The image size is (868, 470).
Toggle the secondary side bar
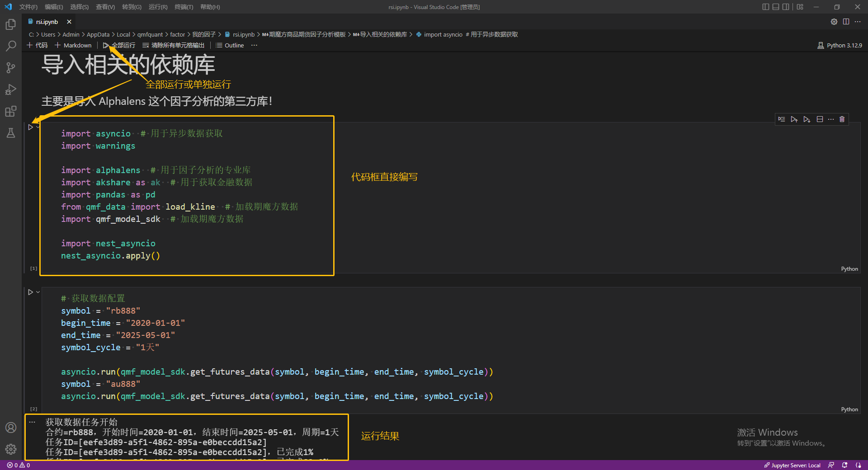786,7
